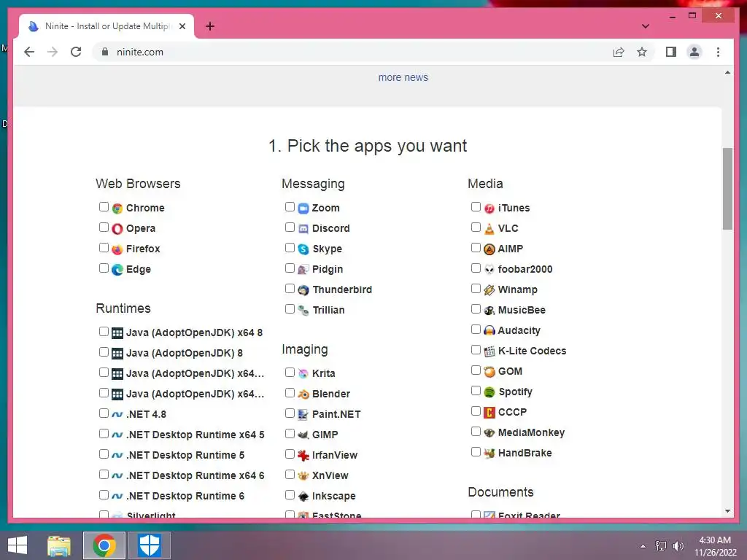Bookmark this page with the star icon
Screen dimensions: 747x560
(642, 52)
